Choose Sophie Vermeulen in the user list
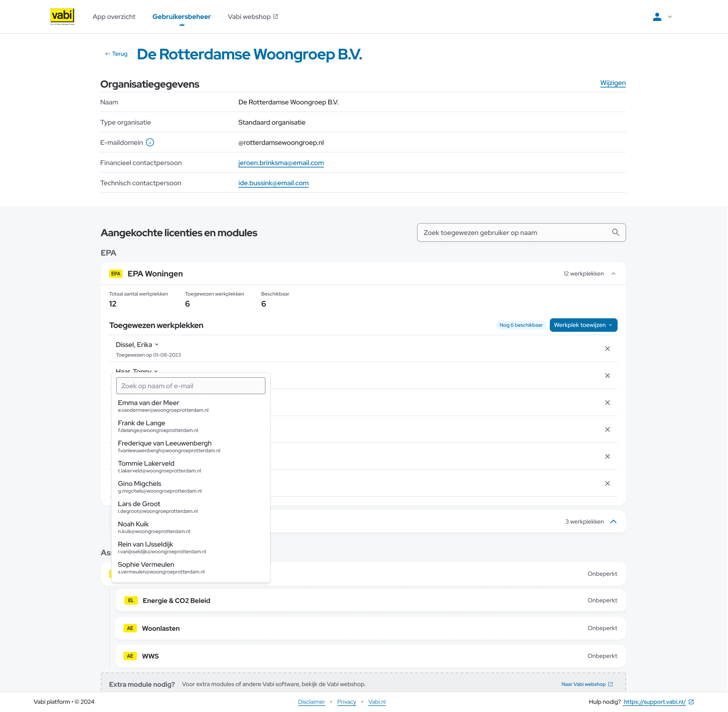 [146, 567]
